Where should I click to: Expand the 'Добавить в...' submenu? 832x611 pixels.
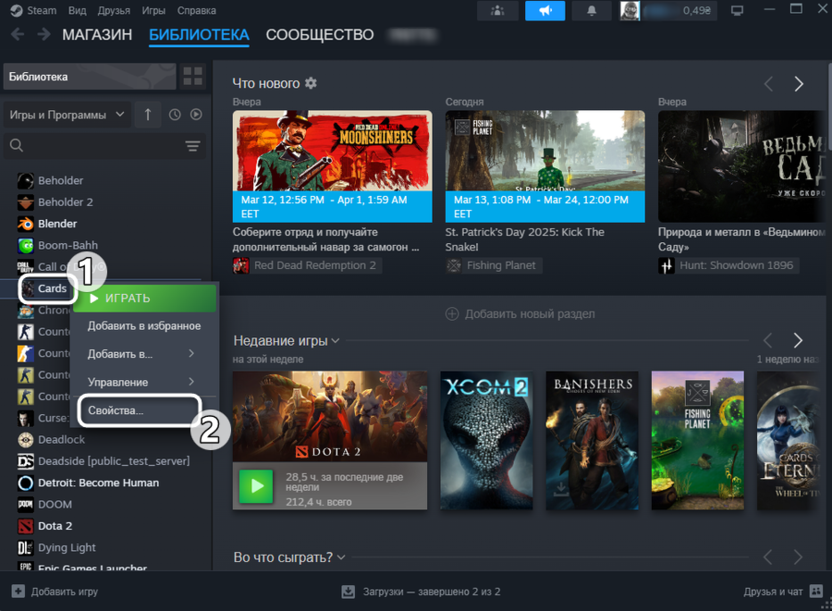pos(144,354)
